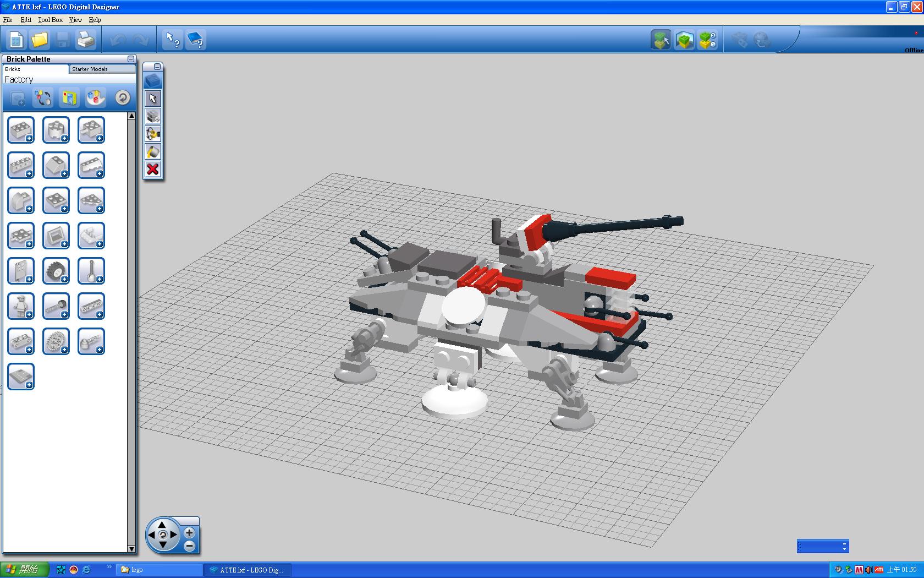Open the Edit menu
Screen dimensions: 924x578
click(x=26, y=20)
